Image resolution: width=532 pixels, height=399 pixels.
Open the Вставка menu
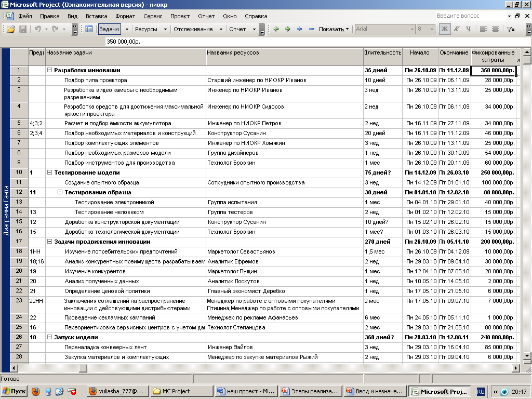[96, 16]
